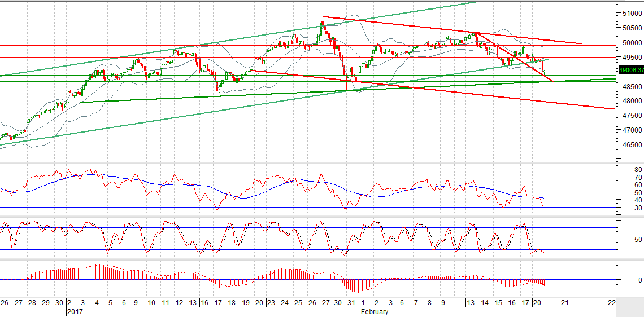Select the February month label

pyautogui.click(x=374, y=311)
